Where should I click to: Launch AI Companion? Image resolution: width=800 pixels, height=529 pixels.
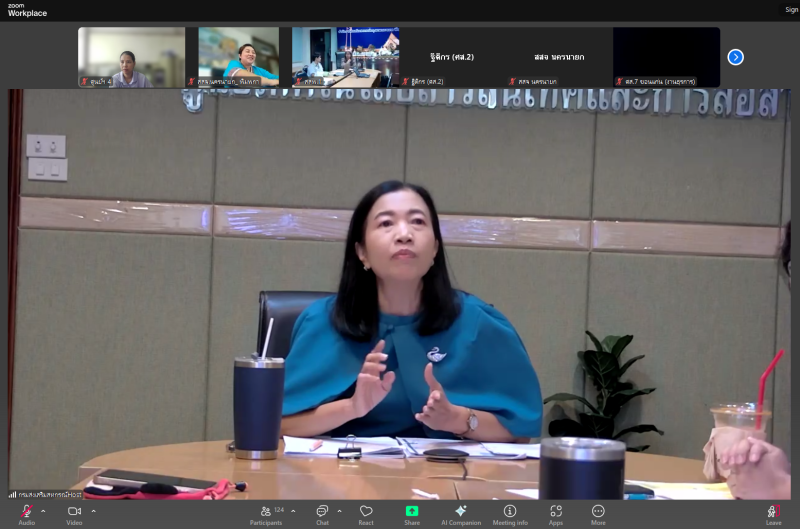click(x=461, y=512)
